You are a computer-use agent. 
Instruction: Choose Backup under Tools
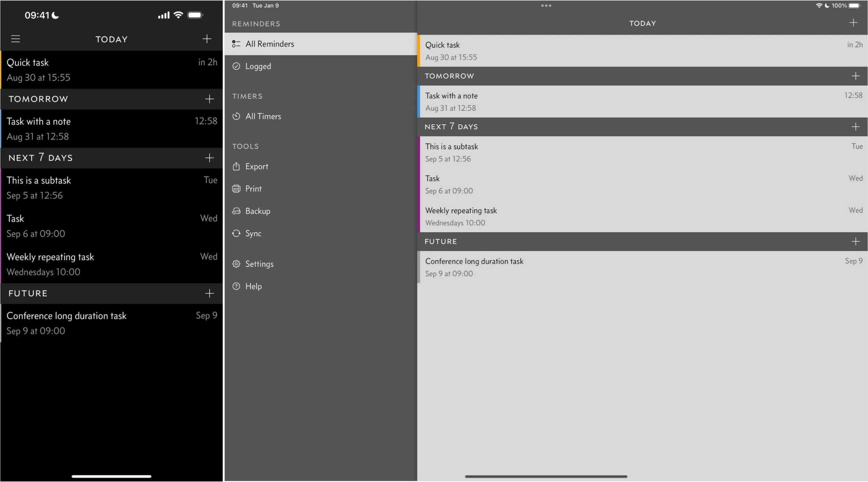tap(321, 211)
